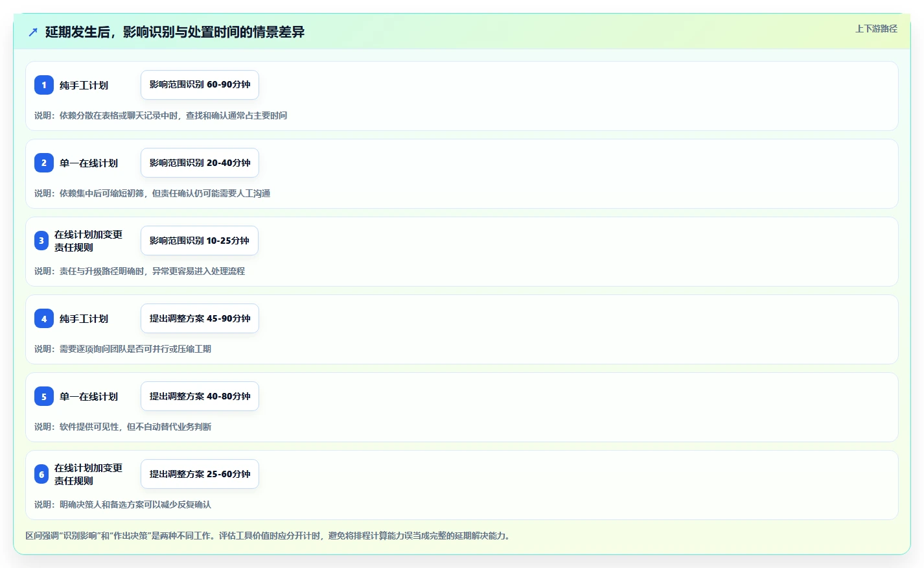Click the 影响范围识别 10-25分钟 chip
This screenshot has height=568, width=924.
pyautogui.click(x=200, y=241)
